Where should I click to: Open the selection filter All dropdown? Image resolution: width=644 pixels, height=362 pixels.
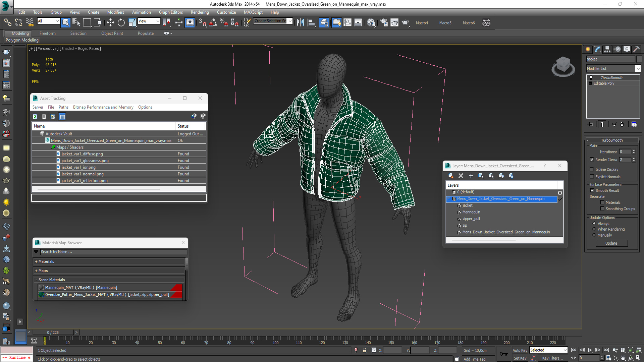[x=48, y=21]
